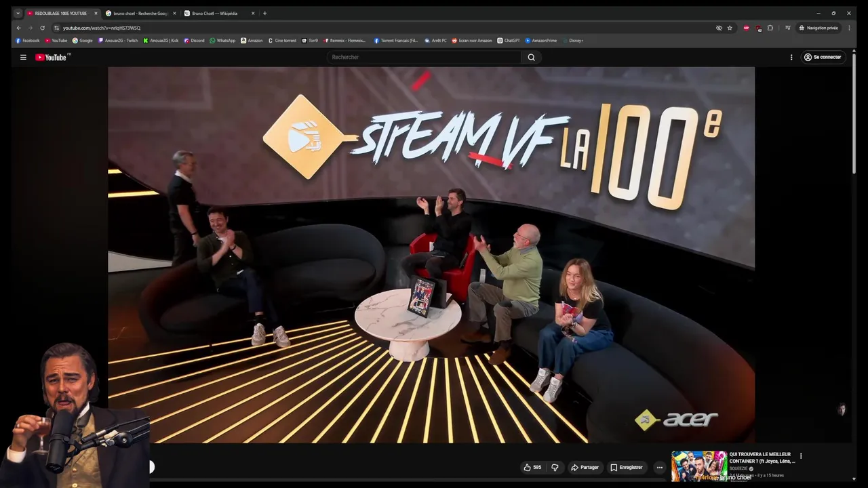The width and height of the screenshot is (868, 488).
Task: View site information icon in address bar
Action: 57,28
